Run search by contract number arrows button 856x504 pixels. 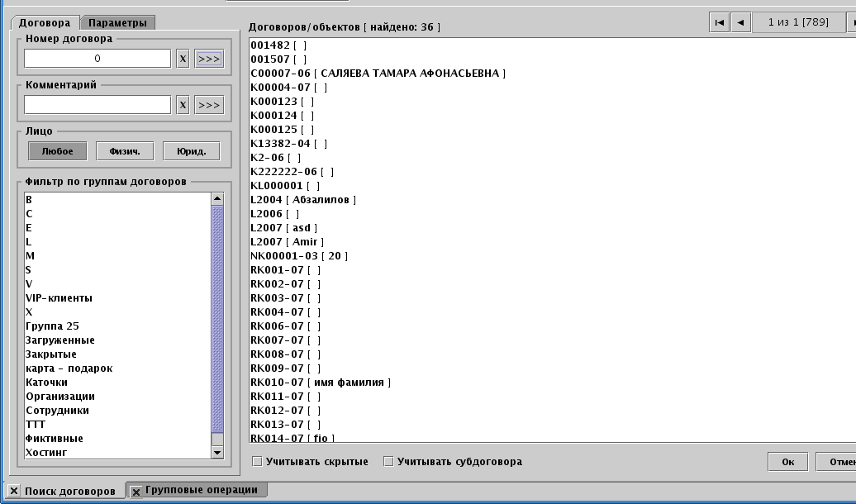pyautogui.click(x=209, y=59)
